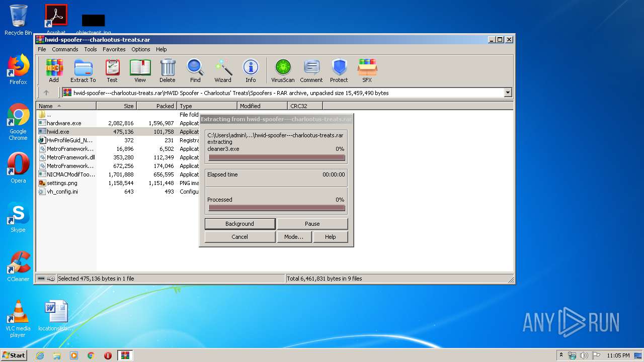
Task: Open the File menu
Action: pos(42,49)
